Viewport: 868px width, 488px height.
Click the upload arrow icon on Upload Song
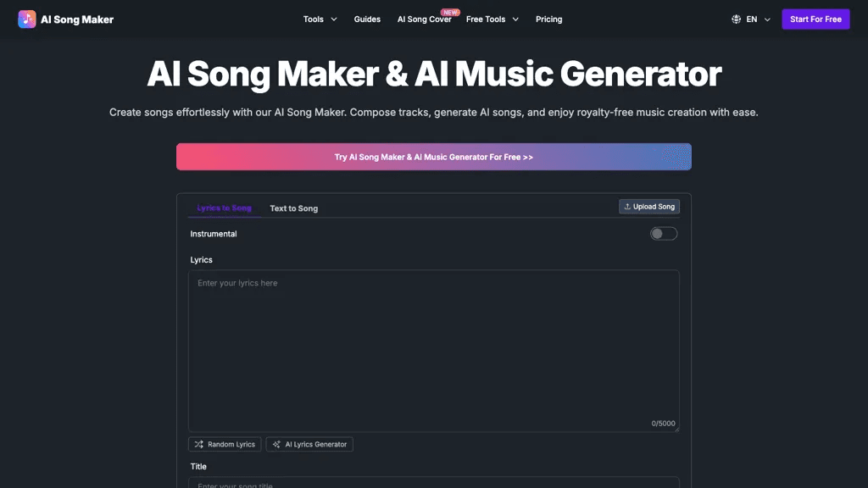tap(627, 207)
